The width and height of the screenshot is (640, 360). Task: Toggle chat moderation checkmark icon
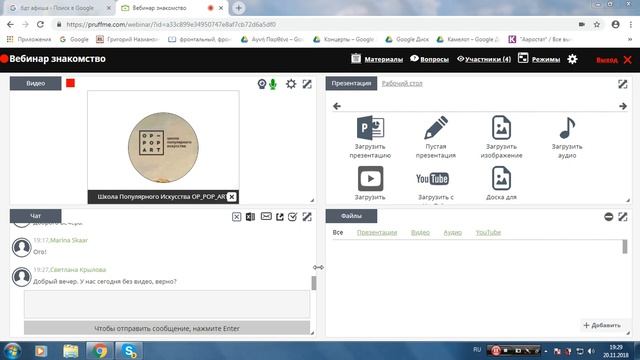tap(293, 217)
